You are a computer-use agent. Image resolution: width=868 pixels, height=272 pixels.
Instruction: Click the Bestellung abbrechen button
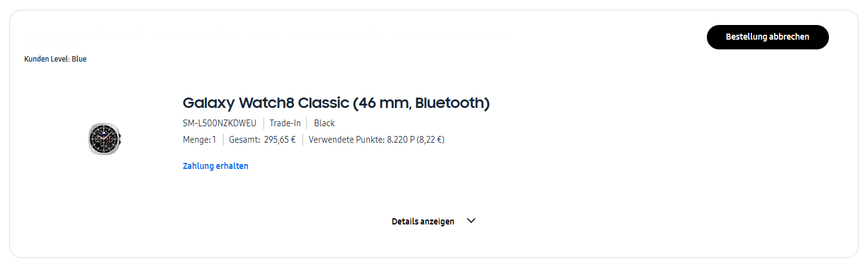pyautogui.click(x=767, y=37)
